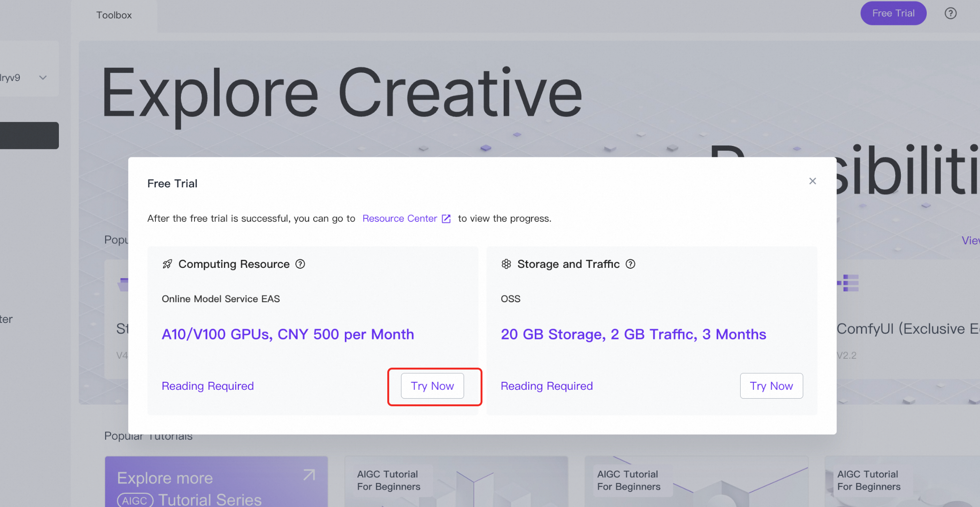Open the Resource Center link
Image resolution: width=980 pixels, height=507 pixels.
(400, 218)
